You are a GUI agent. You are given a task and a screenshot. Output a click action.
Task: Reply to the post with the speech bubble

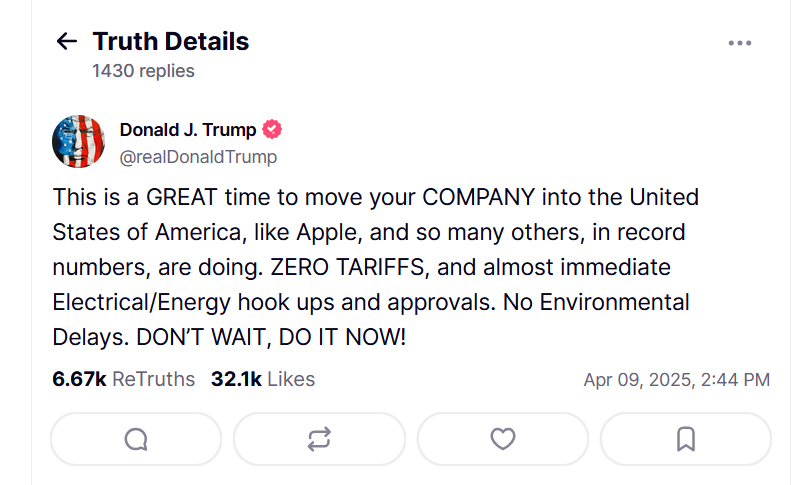pyautogui.click(x=136, y=439)
